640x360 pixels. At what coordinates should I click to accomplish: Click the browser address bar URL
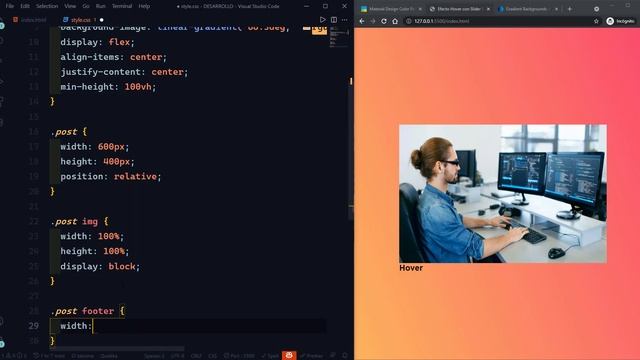[442, 21]
